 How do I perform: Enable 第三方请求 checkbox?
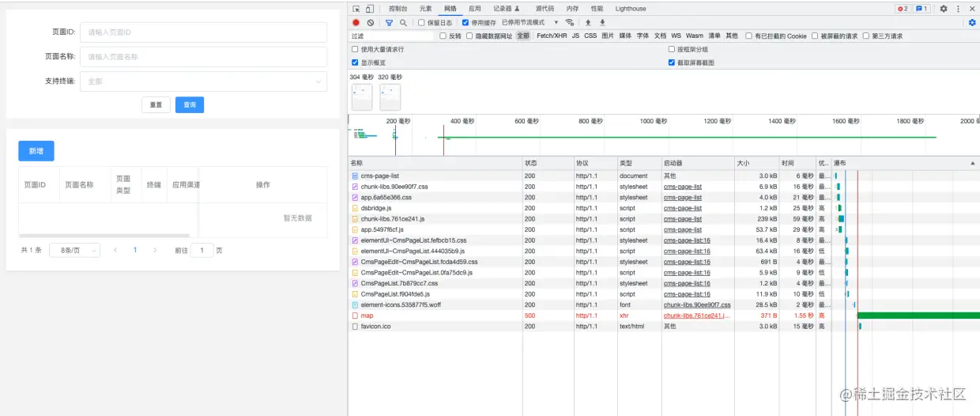point(866,36)
